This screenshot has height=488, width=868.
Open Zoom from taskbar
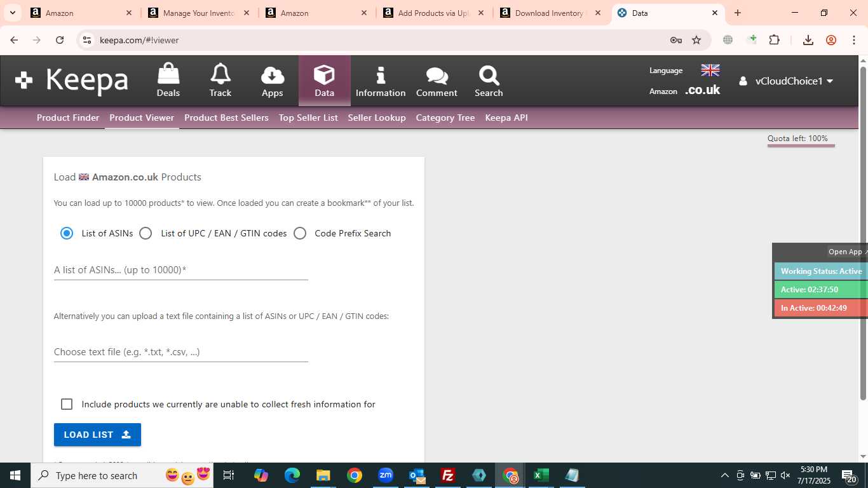tap(386, 475)
